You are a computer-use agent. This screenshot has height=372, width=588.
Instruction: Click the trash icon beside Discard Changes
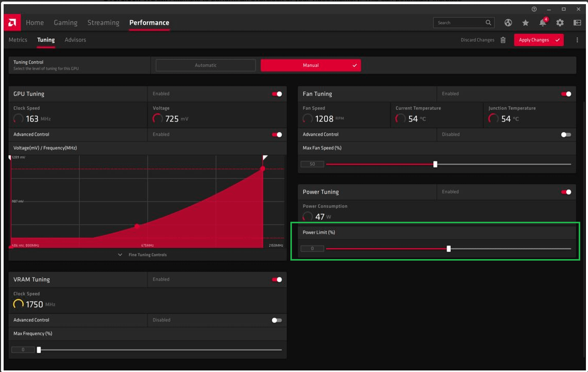tap(503, 40)
